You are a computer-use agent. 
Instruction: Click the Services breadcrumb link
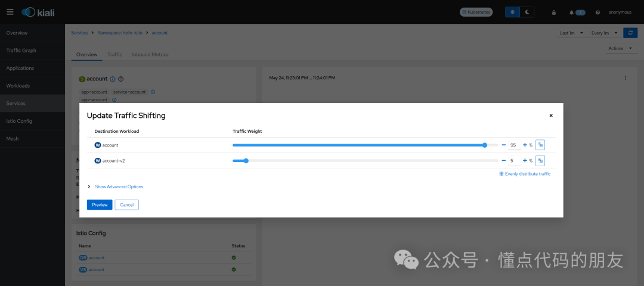80,32
